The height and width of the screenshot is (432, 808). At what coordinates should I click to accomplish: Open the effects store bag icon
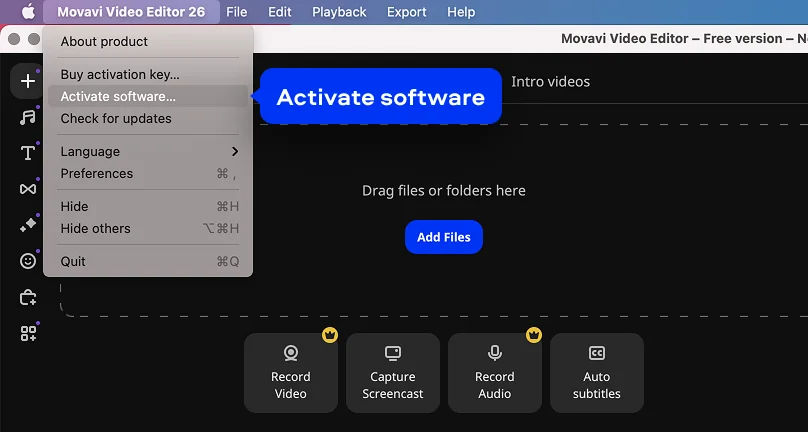point(27,297)
